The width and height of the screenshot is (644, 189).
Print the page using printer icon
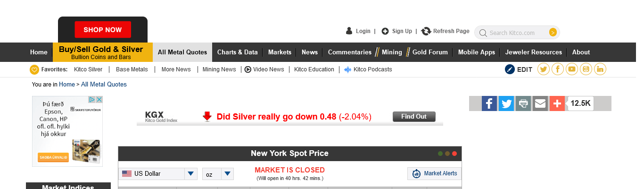[x=523, y=103]
